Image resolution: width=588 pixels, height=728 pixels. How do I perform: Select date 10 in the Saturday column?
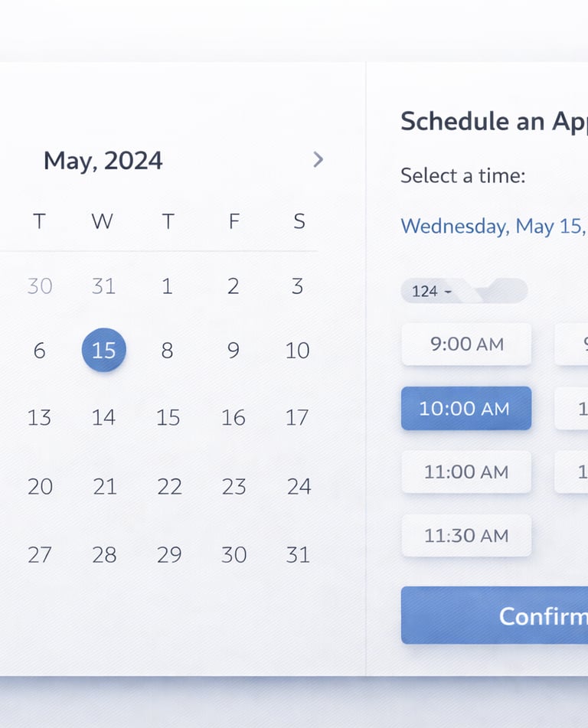(297, 351)
